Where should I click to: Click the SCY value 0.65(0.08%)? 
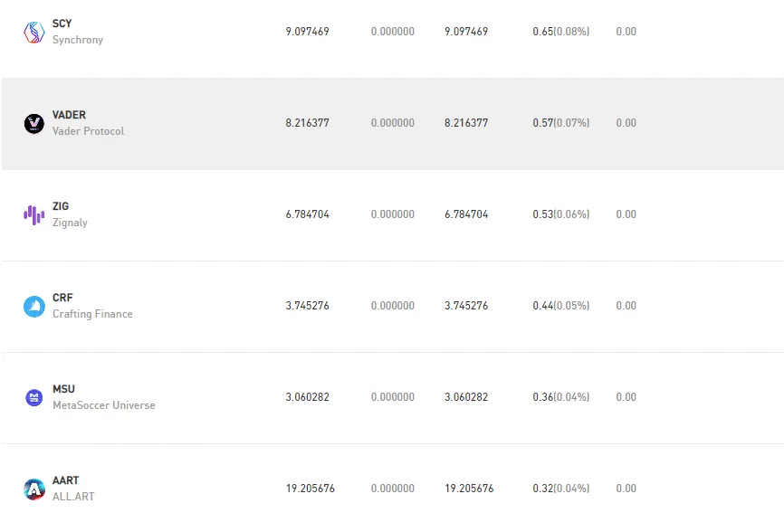coord(561,32)
